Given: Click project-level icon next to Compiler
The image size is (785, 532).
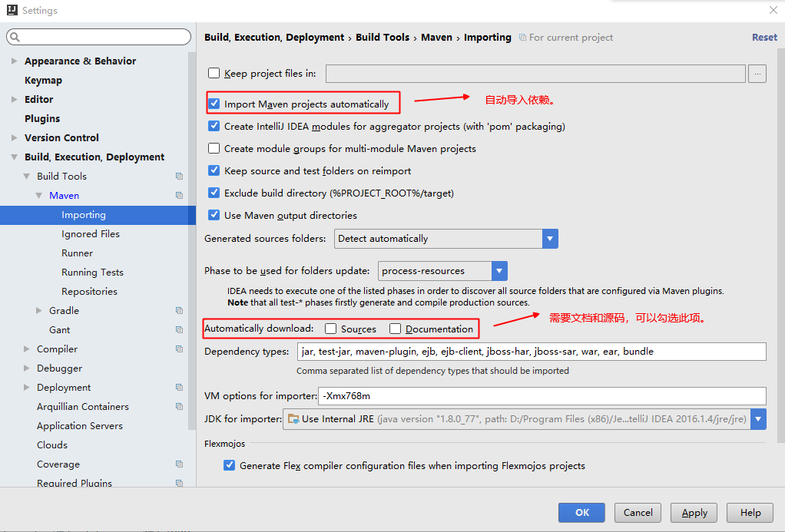Looking at the screenshot, I should click(179, 349).
